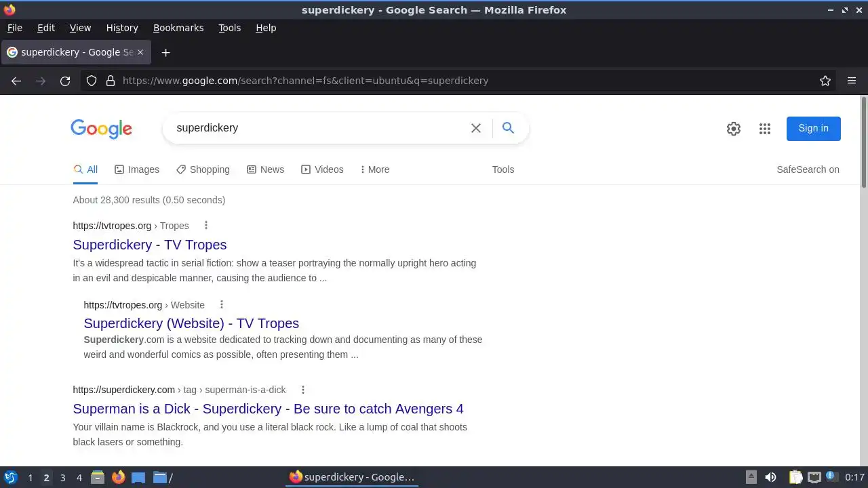The image size is (868, 488).
Task: Open options for superdickery.com result
Action: point(303,390)
